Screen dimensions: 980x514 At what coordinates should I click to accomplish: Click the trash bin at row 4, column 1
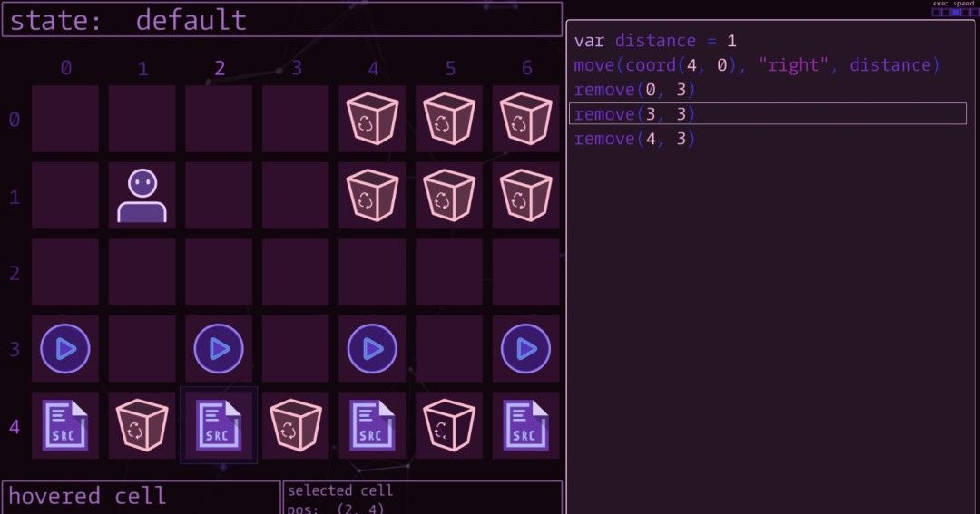tap(142, 425)
